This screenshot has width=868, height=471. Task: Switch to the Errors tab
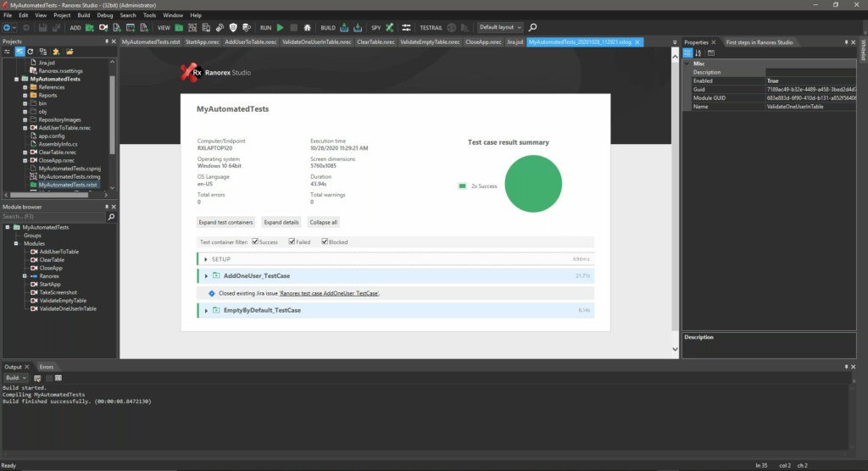[x=47, y=367]
